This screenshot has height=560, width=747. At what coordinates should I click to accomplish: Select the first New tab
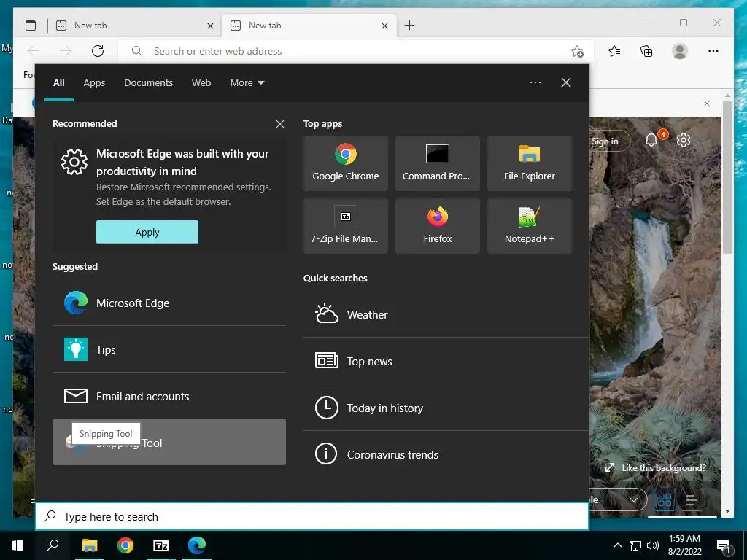click(134, 26)
